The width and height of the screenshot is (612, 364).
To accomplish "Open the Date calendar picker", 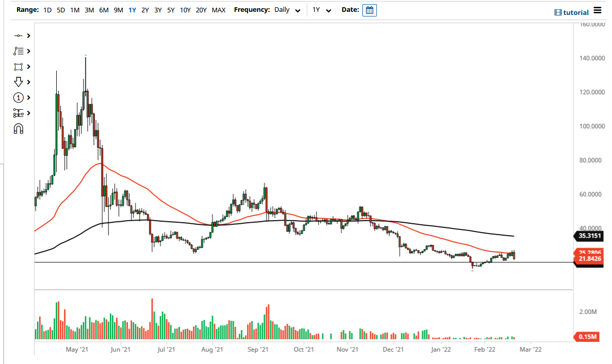I will click(x=369, y=10).
